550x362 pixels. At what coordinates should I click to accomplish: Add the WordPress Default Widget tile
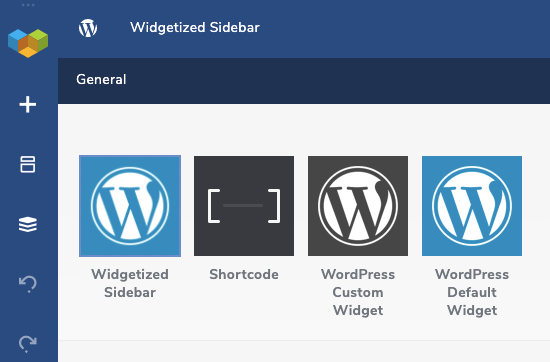472,206
